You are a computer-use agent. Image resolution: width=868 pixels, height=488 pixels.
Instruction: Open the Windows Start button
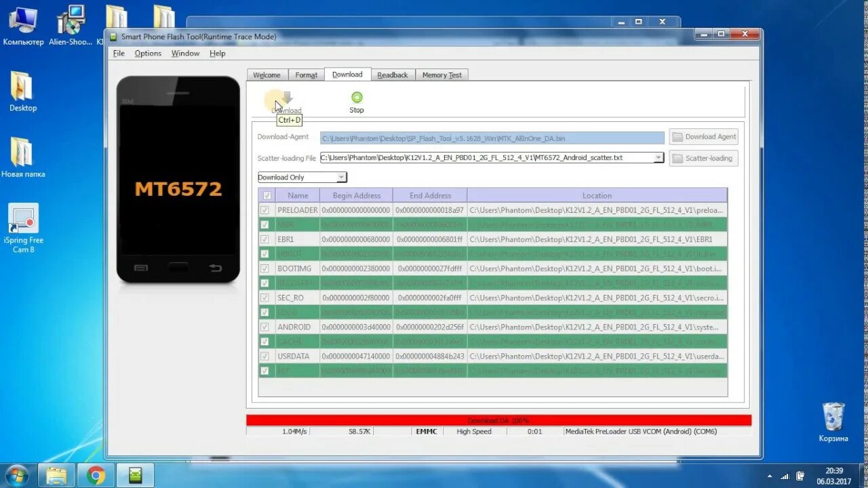tap(15, 475)
